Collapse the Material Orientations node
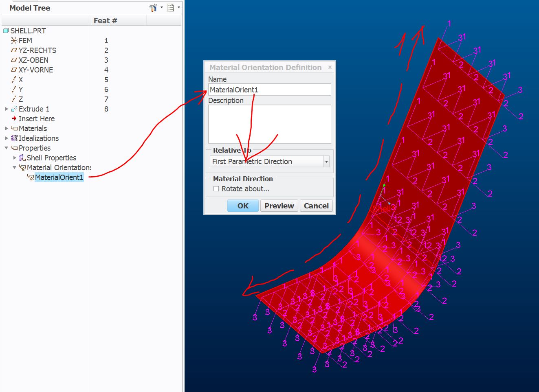This screenshot has height=392, width=539. click(x=14, y=167)
